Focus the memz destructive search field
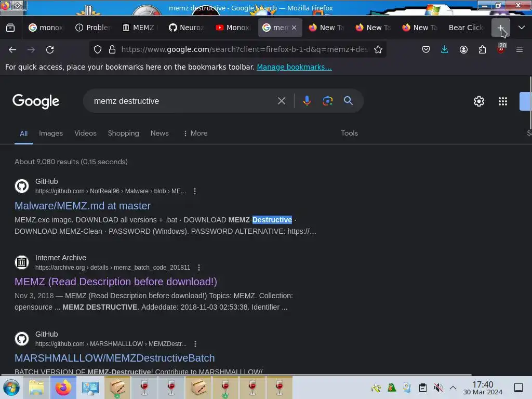Image resolution: width=532 pixels, height=399 pixels. [x=183, y=101]
